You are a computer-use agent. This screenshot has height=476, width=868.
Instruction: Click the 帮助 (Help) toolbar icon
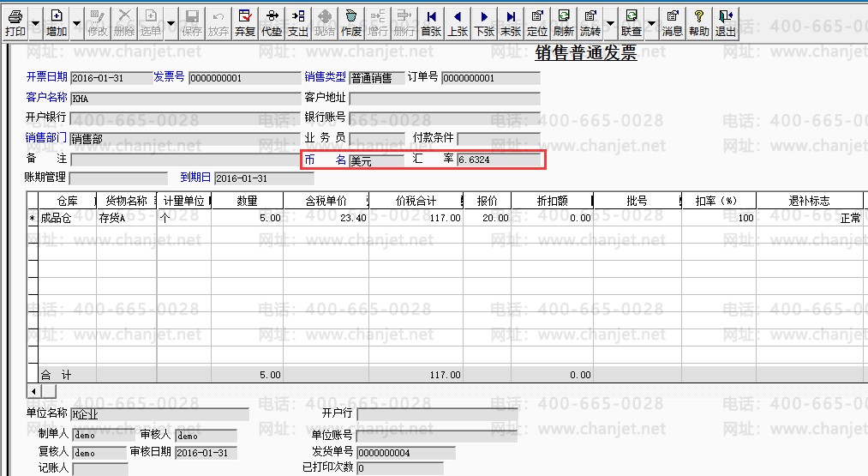point(698,23)
